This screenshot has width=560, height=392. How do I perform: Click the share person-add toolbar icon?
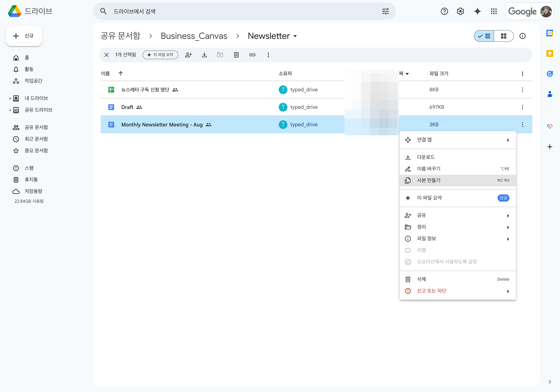[x=188, y=55]
